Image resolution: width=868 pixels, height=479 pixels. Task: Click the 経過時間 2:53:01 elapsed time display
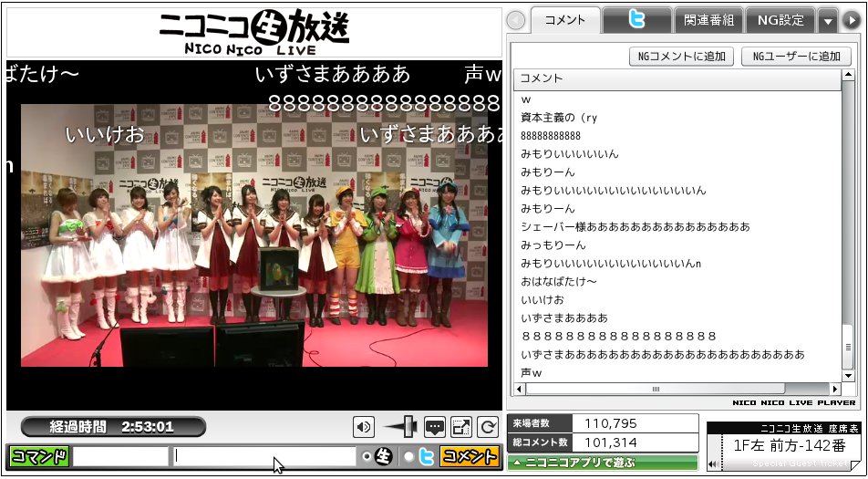[113, 427]
